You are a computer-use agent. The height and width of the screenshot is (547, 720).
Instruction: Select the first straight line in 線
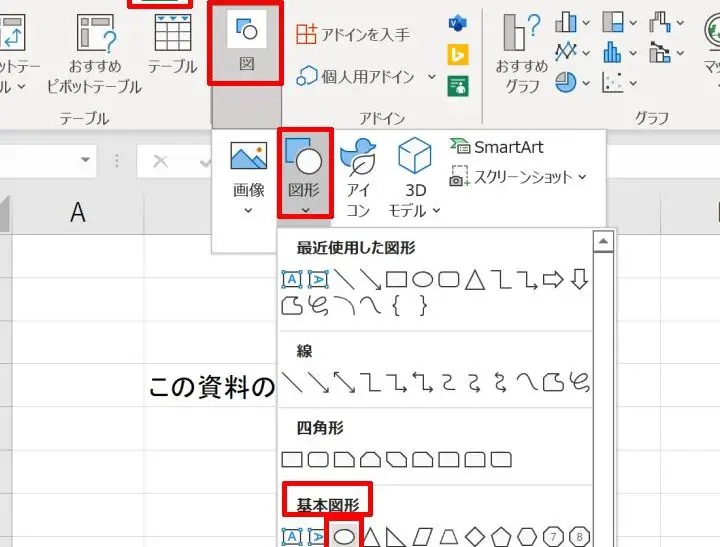(x=292, y=382)
